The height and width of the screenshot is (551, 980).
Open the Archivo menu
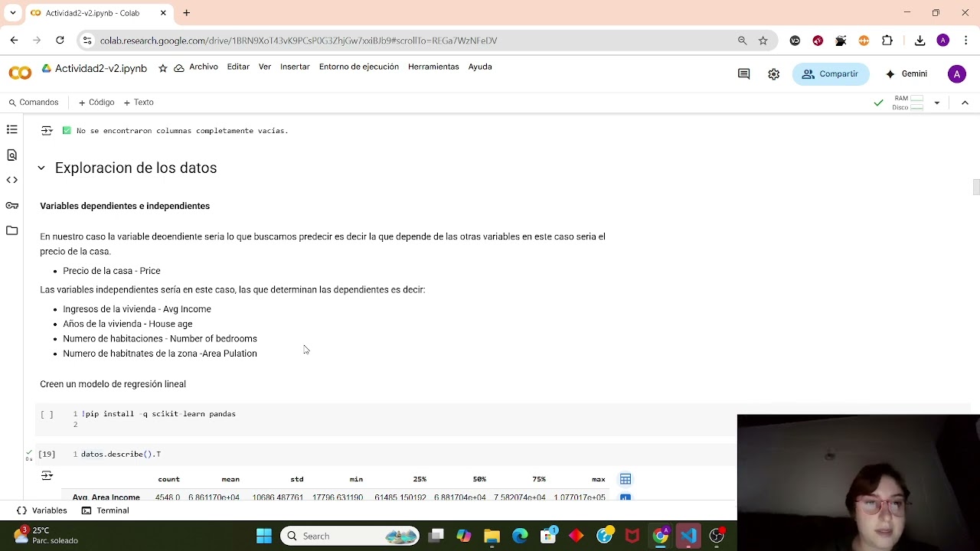tap(204, 67)
